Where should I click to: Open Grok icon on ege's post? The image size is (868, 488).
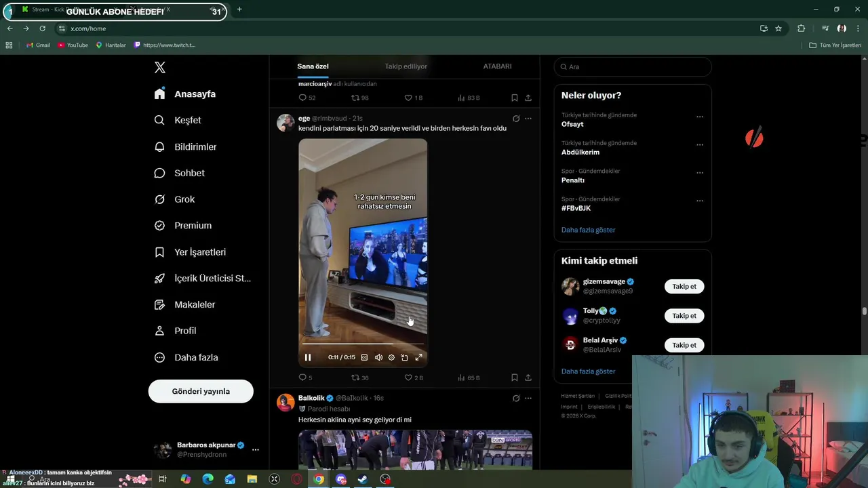tap(516, 119)
